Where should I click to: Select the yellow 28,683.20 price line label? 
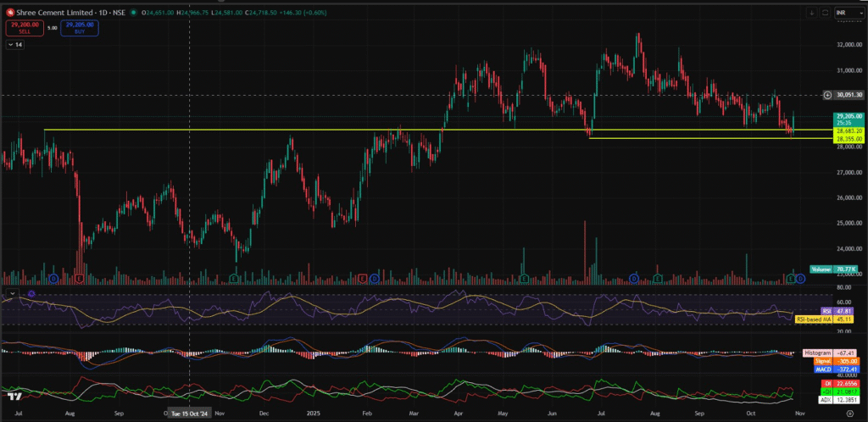tap(849, 131)
